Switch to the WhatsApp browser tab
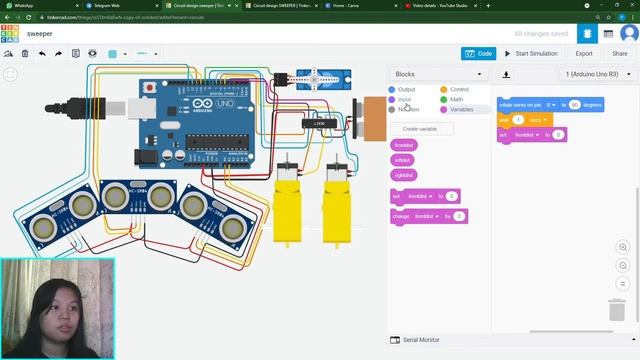Screen dimensions: 640x360 (x=41, y=6)
